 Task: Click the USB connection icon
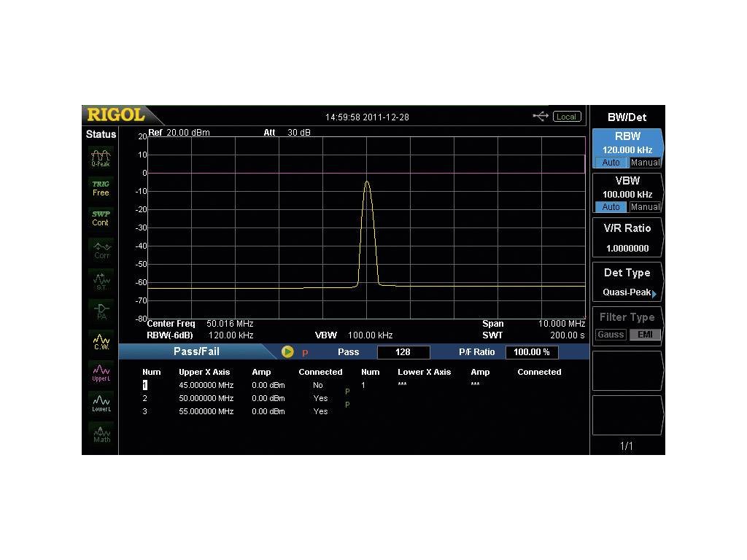541,117
